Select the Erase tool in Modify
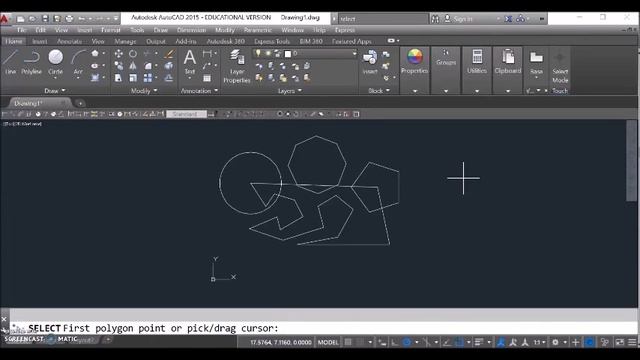Image resolution: width=640 pixels, height=360 pixels. pos(169,53)
